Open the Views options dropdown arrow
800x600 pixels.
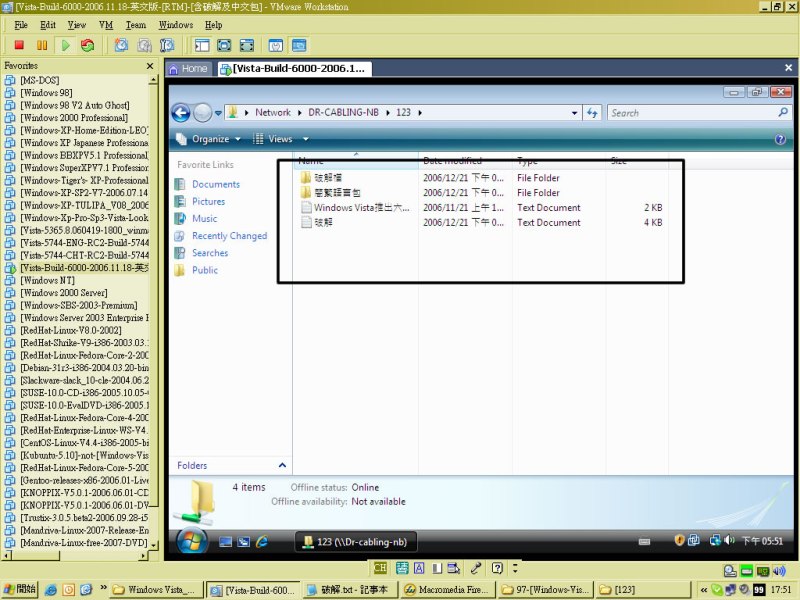pos(306,139)
